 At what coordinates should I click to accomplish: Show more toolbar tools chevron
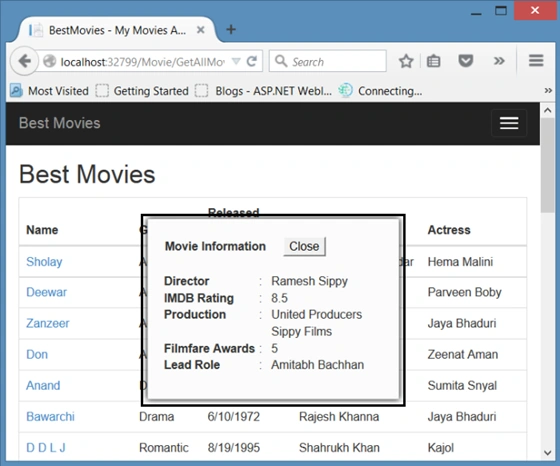coord(499,61)
